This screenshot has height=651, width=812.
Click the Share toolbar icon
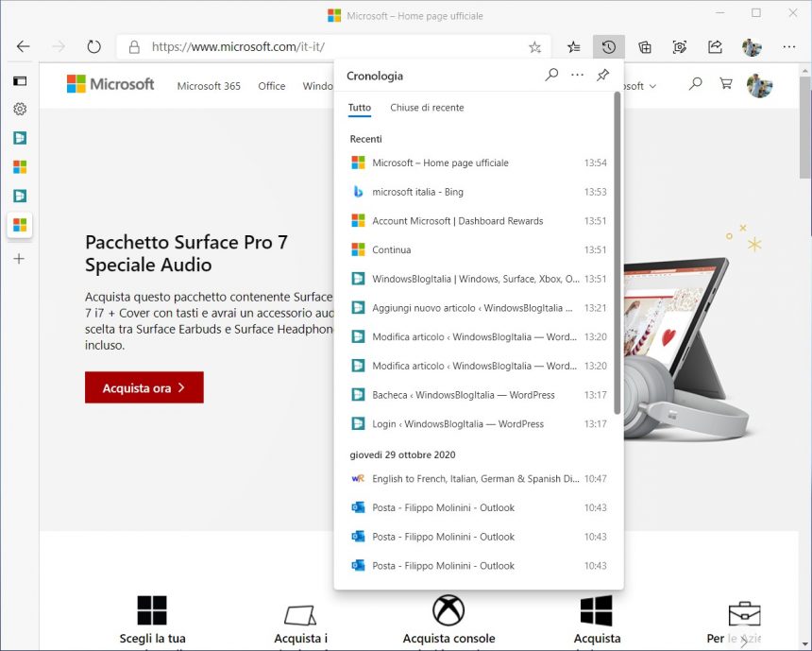click(715, 47)
